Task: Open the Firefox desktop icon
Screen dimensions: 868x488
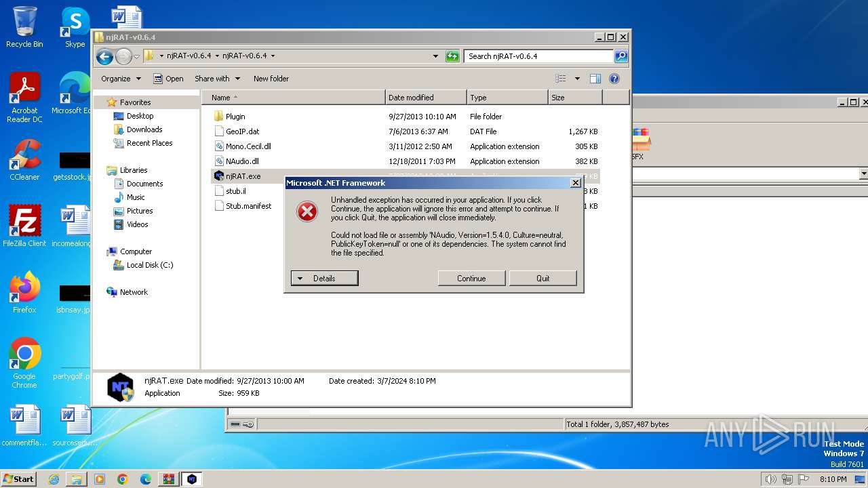Action: [x=24, y=292]
